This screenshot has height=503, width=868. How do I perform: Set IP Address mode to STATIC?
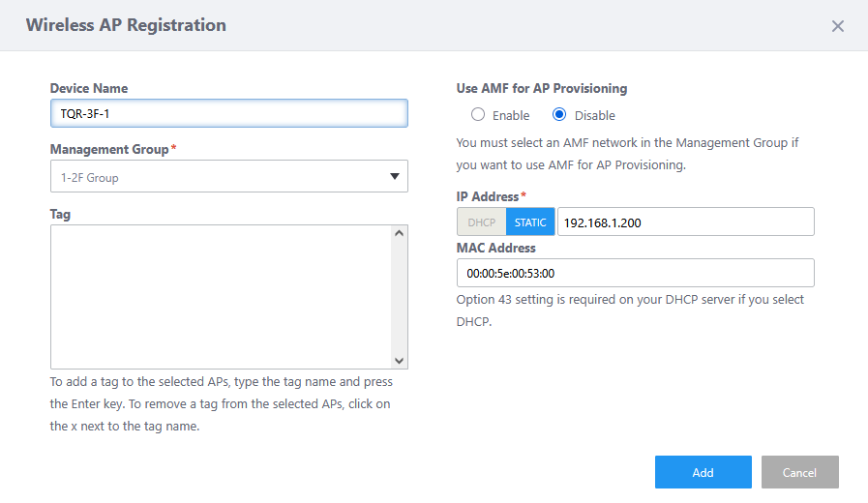click(530, 222)
